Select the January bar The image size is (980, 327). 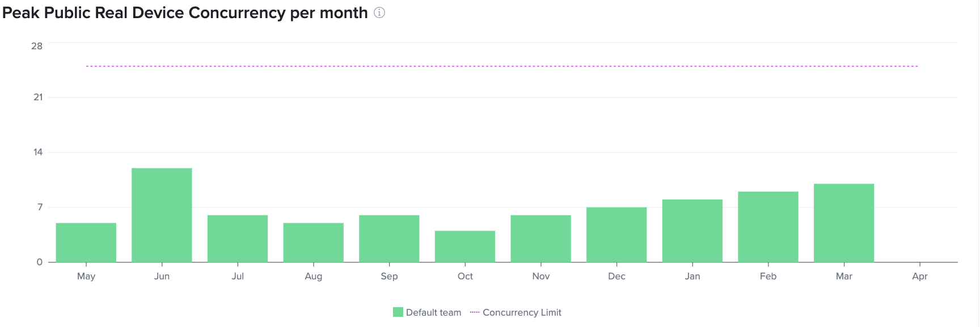pyautogui.click(x=692, y=231)
